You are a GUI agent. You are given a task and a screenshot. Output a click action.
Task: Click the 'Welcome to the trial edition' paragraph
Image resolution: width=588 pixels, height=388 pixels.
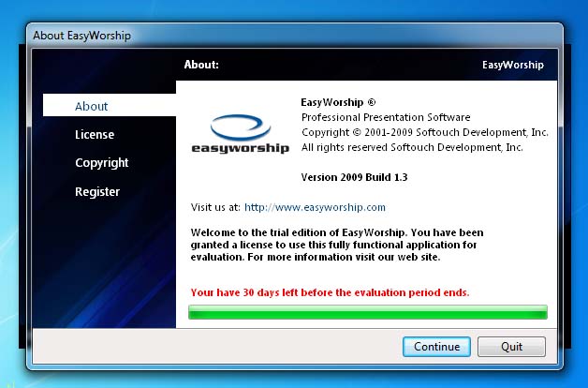(337, 245)
